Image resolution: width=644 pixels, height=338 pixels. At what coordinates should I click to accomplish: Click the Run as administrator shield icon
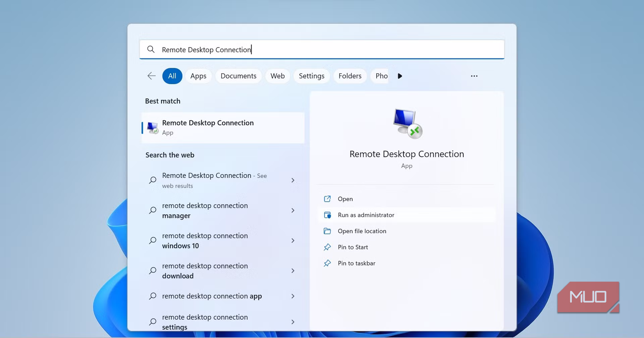327,215
